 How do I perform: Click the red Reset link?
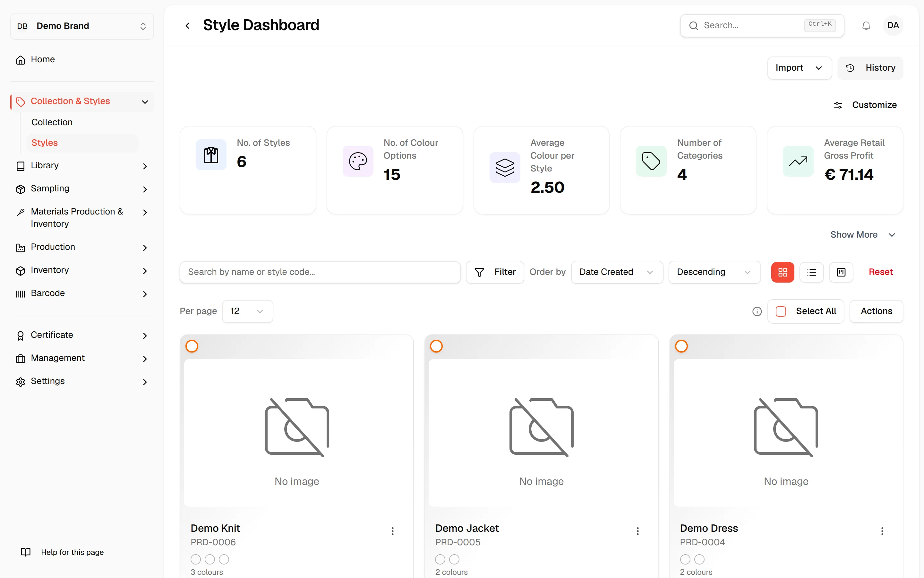point(880,272)
